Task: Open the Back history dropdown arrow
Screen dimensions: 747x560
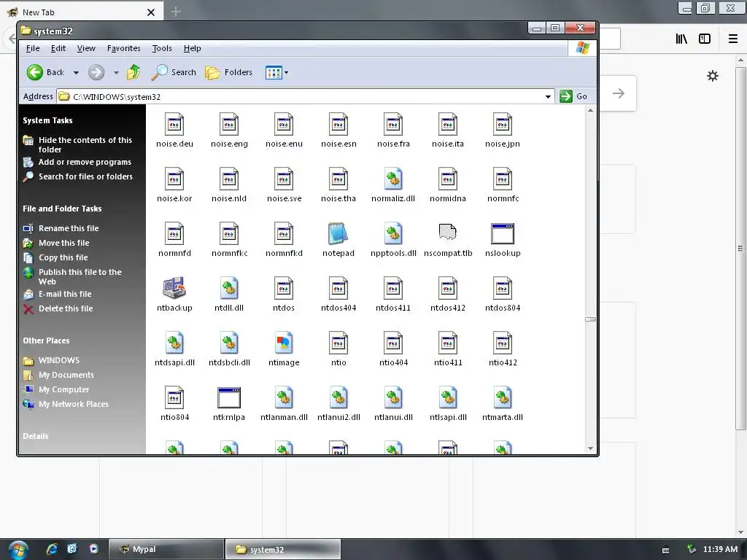Action: (x=76, y=73)
